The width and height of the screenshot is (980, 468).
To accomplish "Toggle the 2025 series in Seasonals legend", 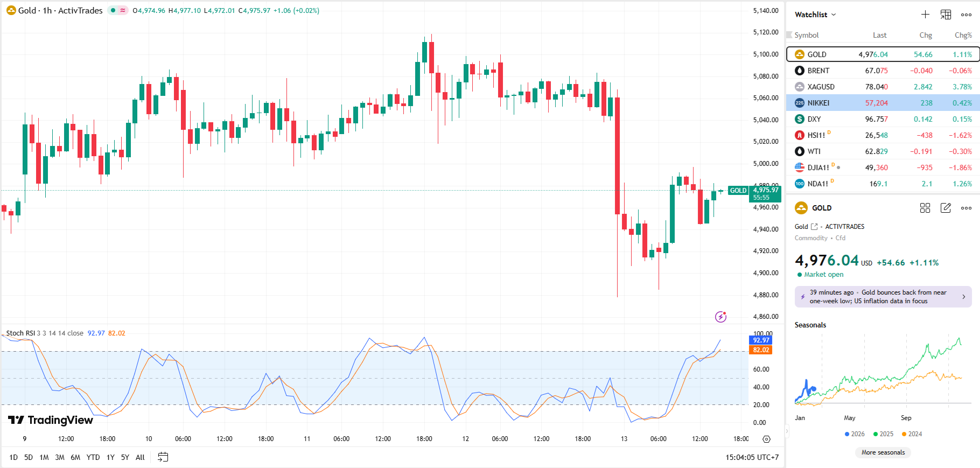I will tap(883, 434).
